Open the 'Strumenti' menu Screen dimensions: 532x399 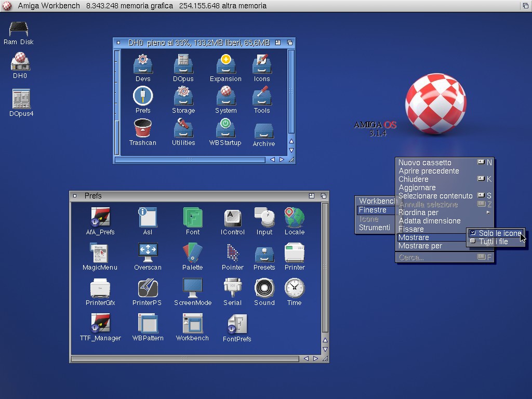click(x=374, y=228)
